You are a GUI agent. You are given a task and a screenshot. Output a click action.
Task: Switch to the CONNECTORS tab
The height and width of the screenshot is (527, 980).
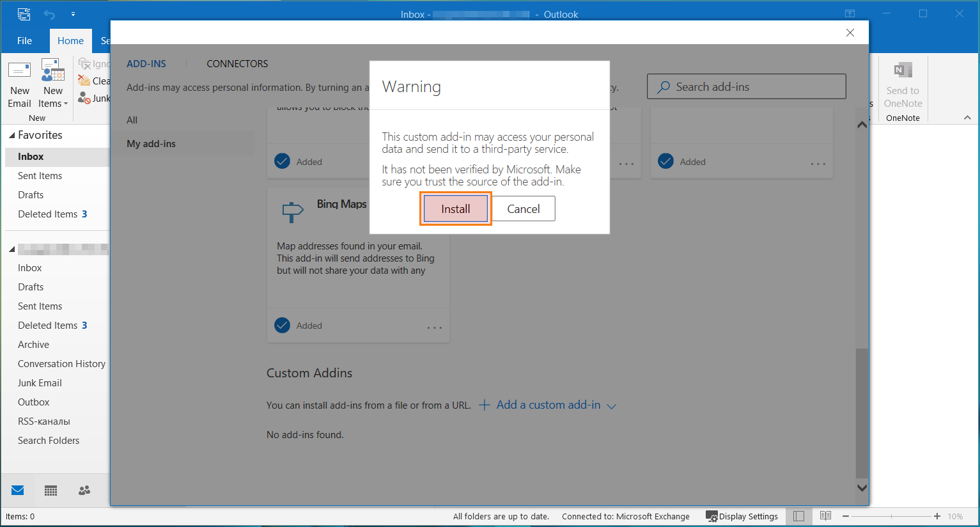coord(237,64)
